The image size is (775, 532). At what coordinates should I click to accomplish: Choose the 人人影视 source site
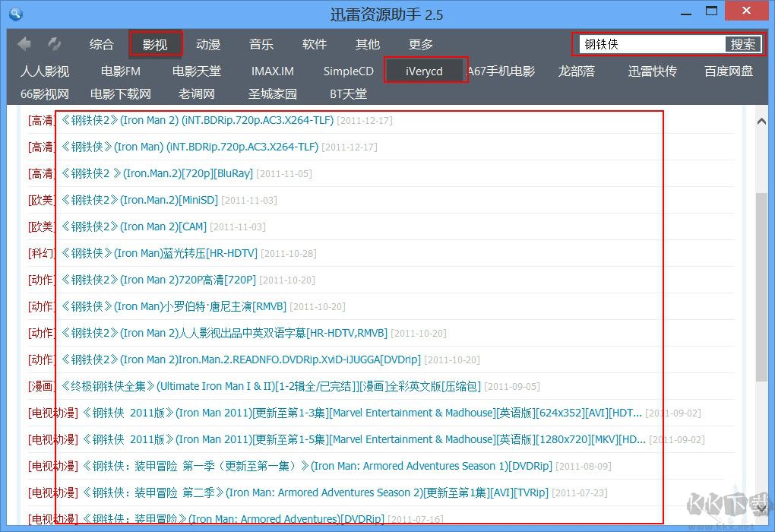click(x=45, y=71)
